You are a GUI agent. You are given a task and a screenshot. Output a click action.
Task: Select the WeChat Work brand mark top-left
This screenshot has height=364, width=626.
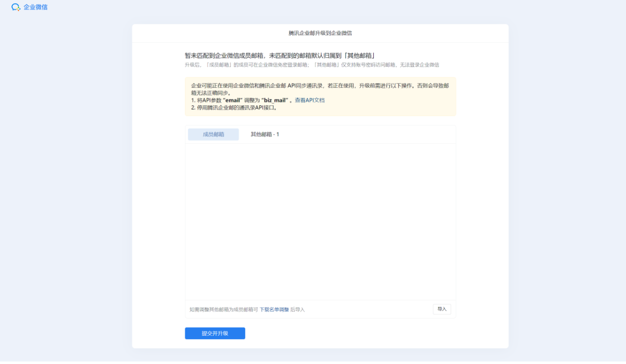point(16,8)
